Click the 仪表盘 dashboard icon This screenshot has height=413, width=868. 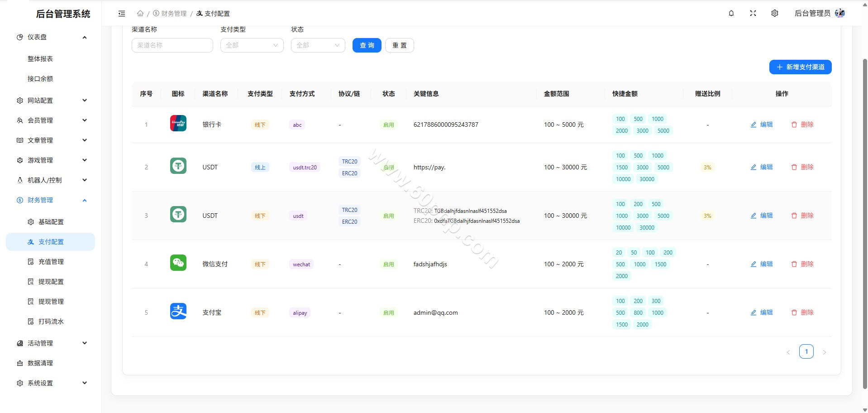click(x=20, y=37)
